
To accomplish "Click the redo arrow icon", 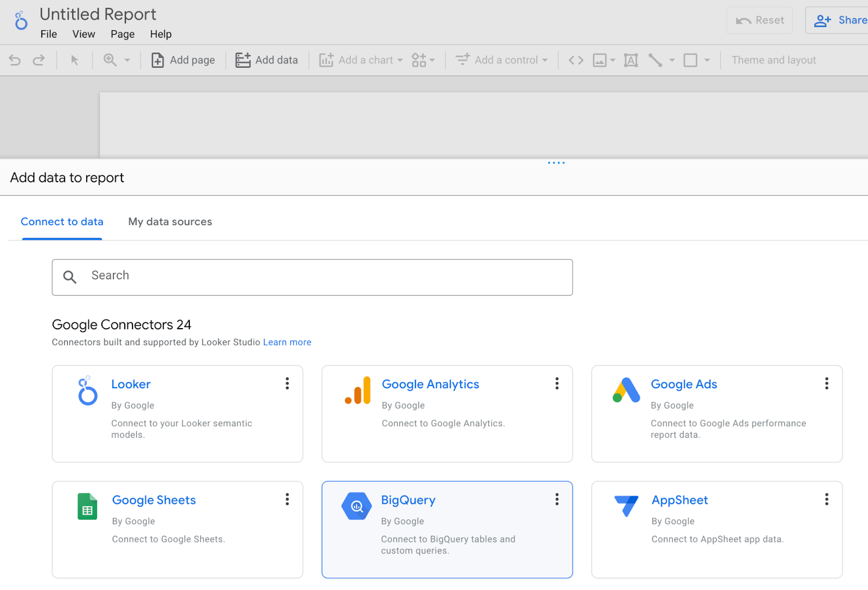I will click(39, 60).
